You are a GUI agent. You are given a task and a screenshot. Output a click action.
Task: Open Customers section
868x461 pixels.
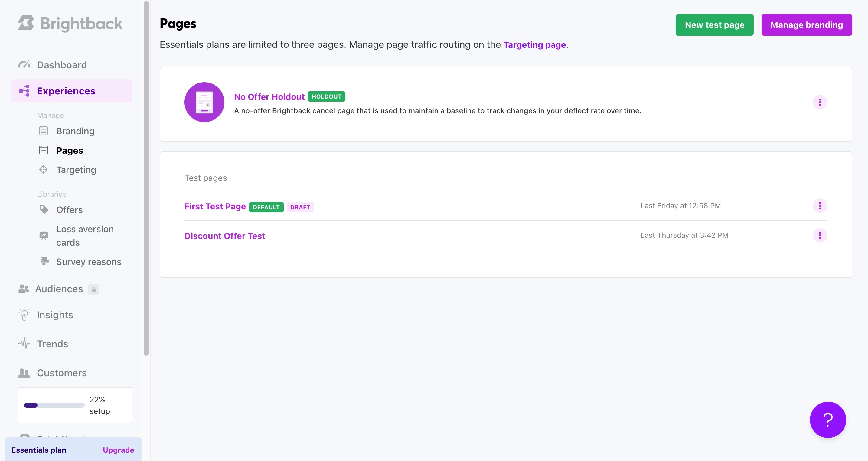(62, 373)
